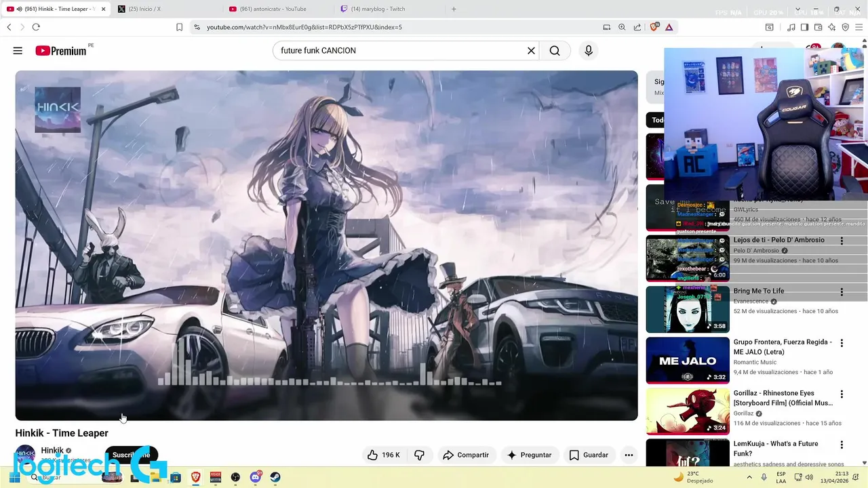
Task: Show hidden tray icons chevron
Action: tap(749, 477)
